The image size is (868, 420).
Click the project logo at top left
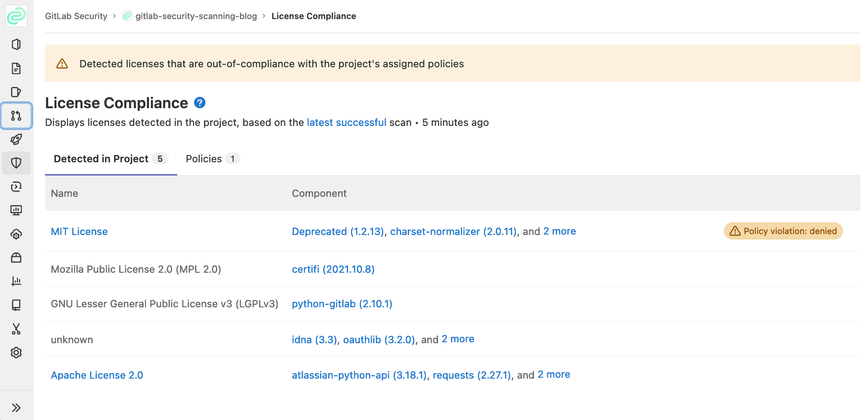(16, 16)
